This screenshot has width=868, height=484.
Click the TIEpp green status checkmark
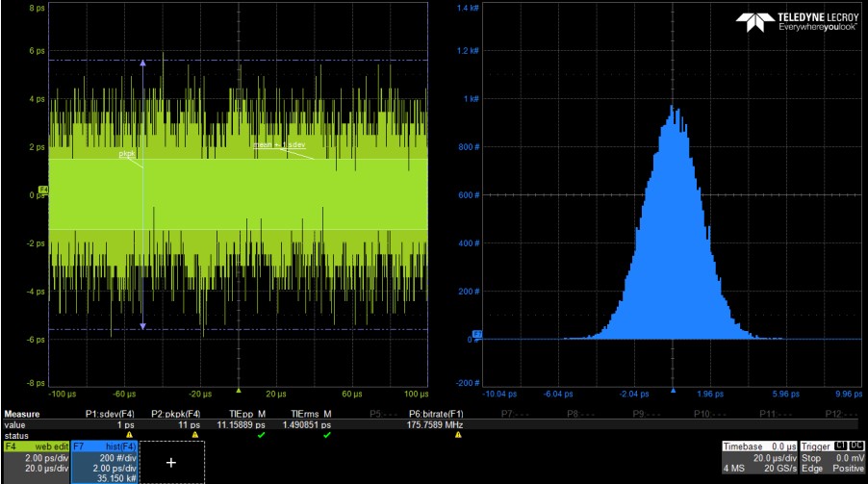(x=261, y=434)
